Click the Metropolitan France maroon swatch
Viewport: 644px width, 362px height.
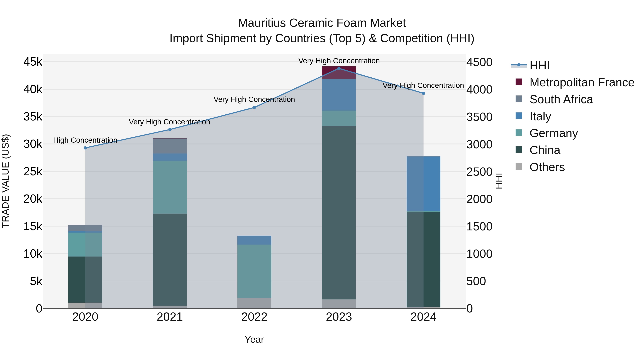pos(519,82)
